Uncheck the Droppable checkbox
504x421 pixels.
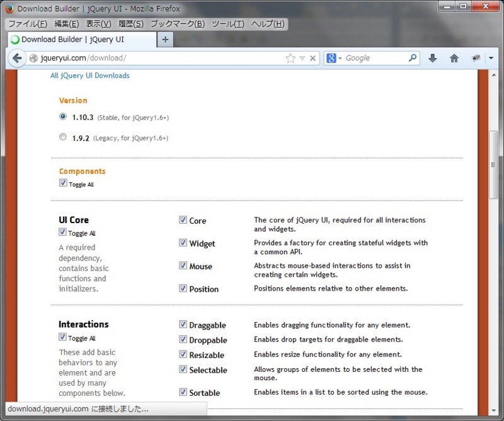183,339
